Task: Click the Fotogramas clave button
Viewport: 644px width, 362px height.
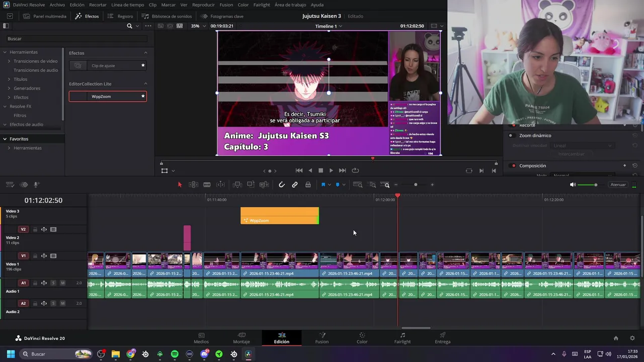Action: [x=222, y=16]
